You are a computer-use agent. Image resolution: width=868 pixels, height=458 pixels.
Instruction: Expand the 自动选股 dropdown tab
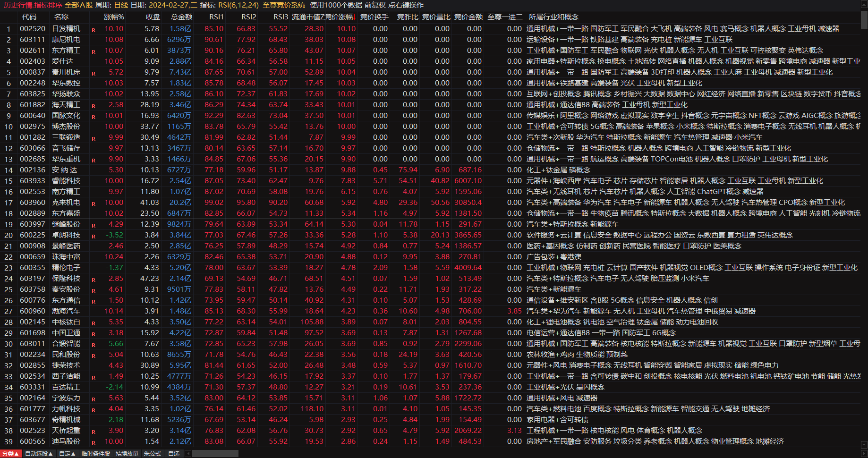39,454
